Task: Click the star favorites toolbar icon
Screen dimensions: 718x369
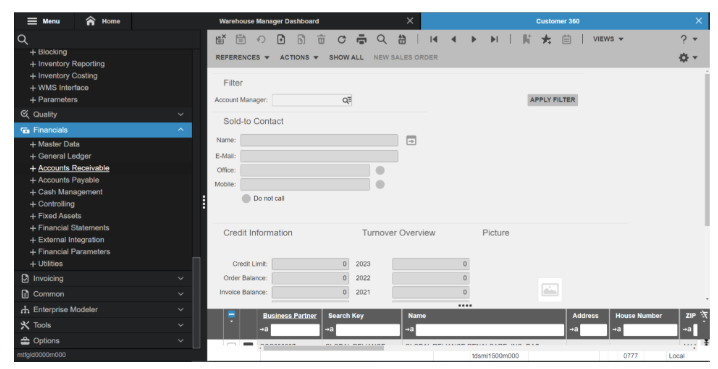Action: click(546, 39)
